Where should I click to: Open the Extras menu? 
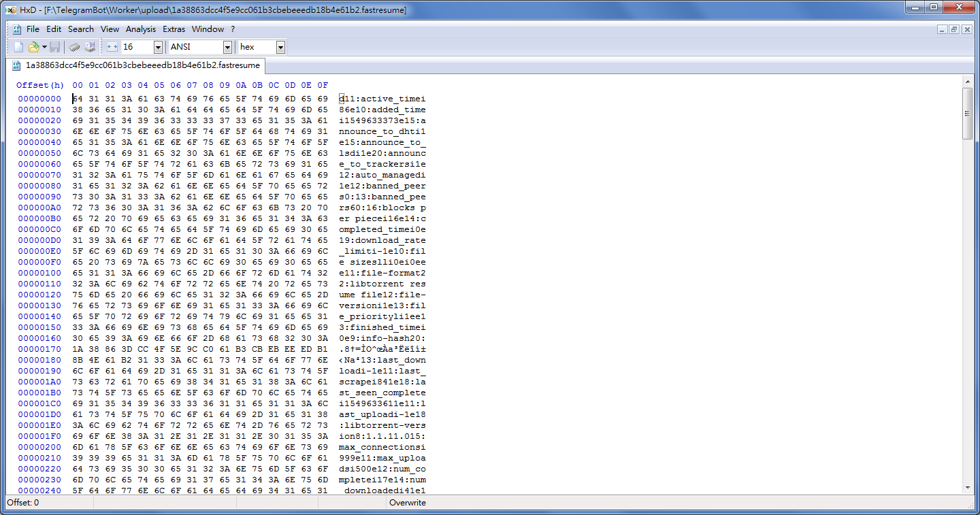tap(174, 29)
